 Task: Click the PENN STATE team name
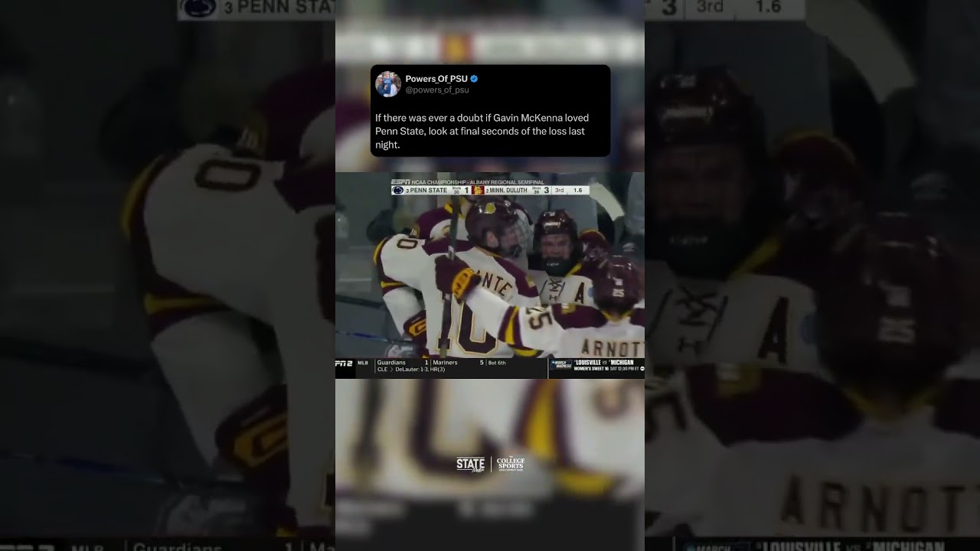point(428,190)
